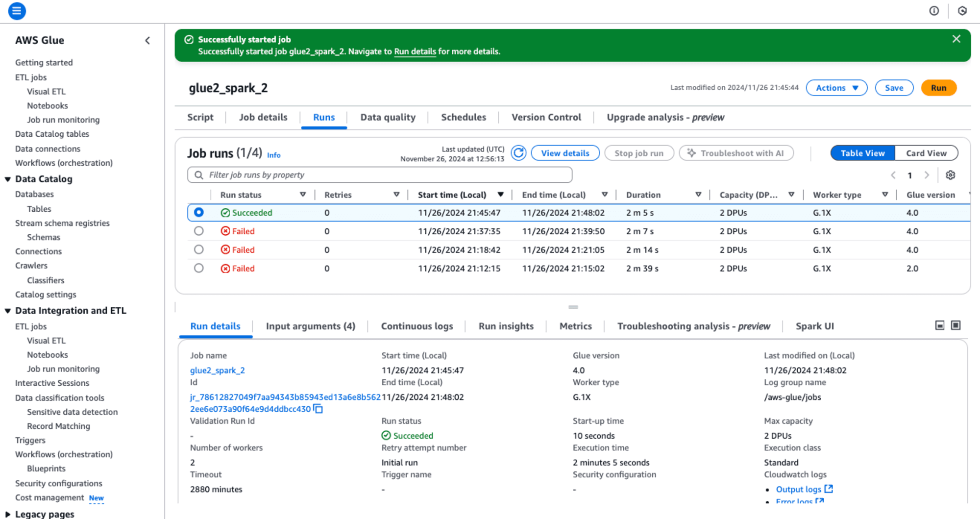Collapse the Data Integration and ETL section
This screenshot has width=980, height=519.
coord(8,311)
